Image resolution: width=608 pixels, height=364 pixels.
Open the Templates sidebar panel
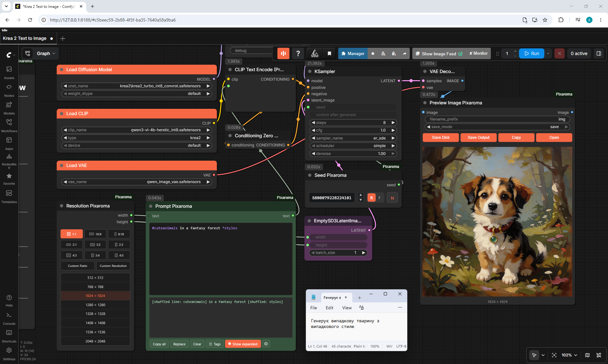tap(9, 196)
